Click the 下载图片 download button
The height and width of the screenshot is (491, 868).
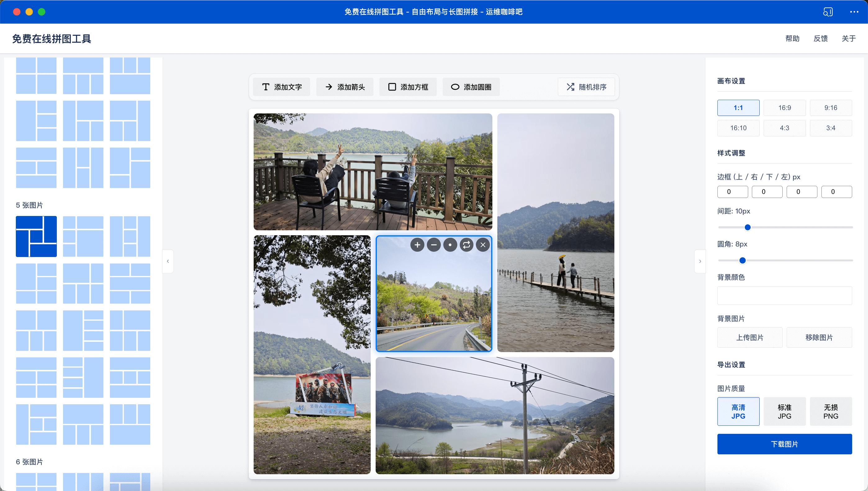pyautogui.click(x=784, y=444)
